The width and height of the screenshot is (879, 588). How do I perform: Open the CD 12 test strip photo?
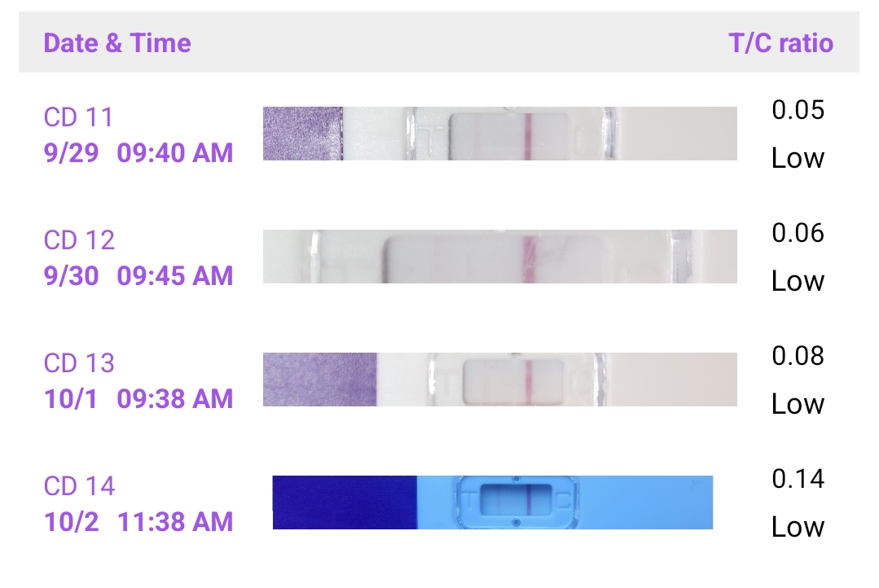coord(499,257)
